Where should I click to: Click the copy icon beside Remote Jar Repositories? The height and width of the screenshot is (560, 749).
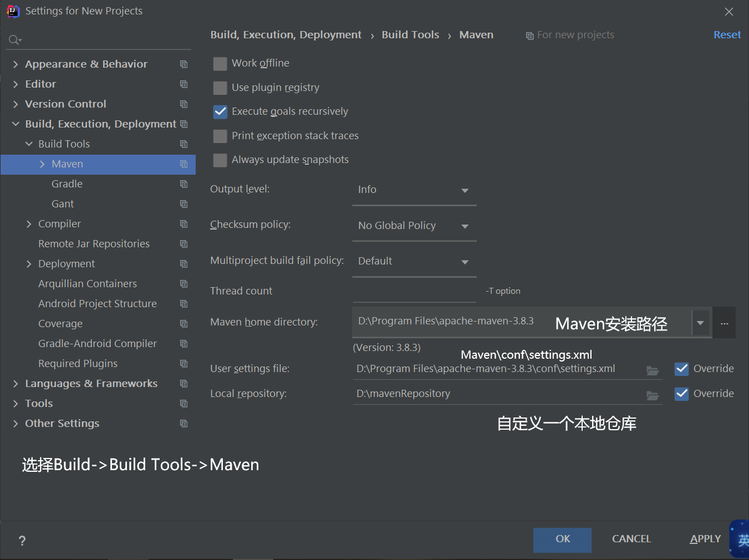pyautogui.click(x=184, y=244)
